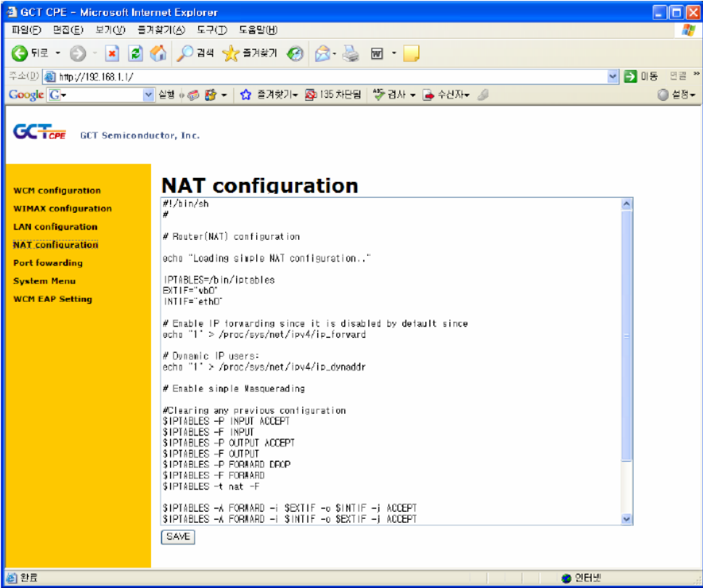Open the 즐겨찾기(A) Favorites menu
This screenshot has height=588, width=703.
tap(161, 30)
